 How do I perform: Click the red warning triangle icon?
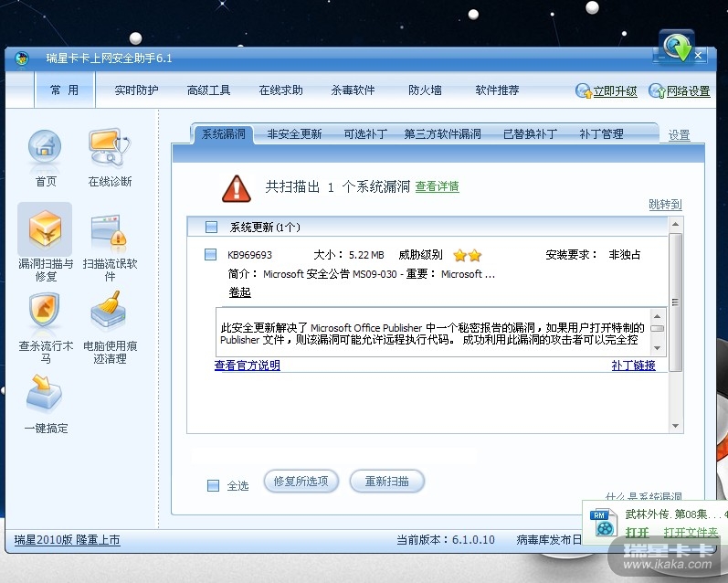coord(237,188)
